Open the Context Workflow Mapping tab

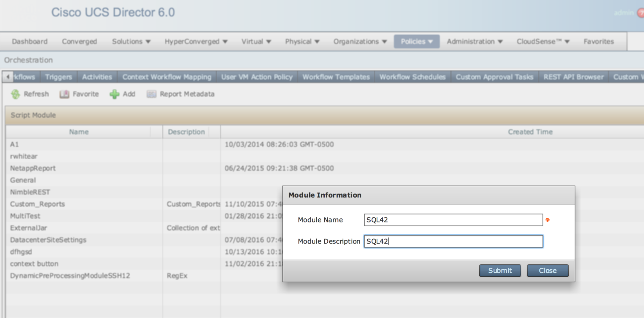(167, 77)
